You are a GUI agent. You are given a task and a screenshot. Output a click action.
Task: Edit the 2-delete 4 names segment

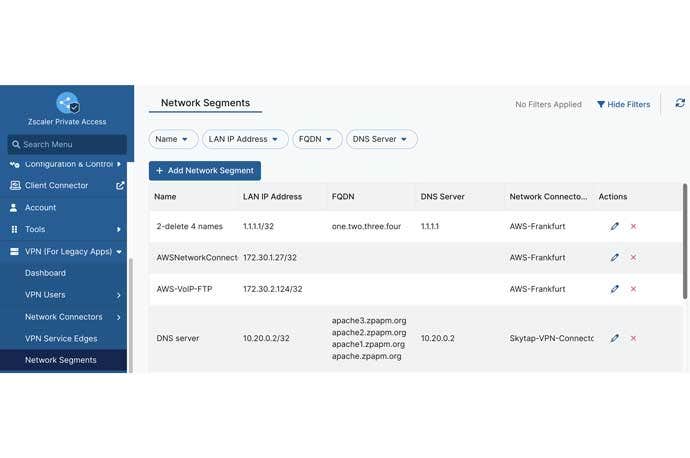point(615,227)
